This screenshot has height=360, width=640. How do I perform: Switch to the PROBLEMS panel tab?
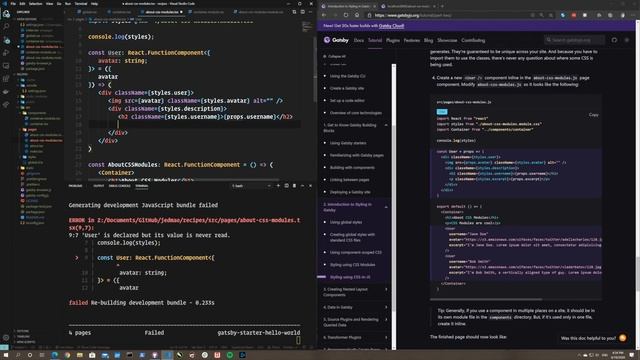click(x=76, y=186)
